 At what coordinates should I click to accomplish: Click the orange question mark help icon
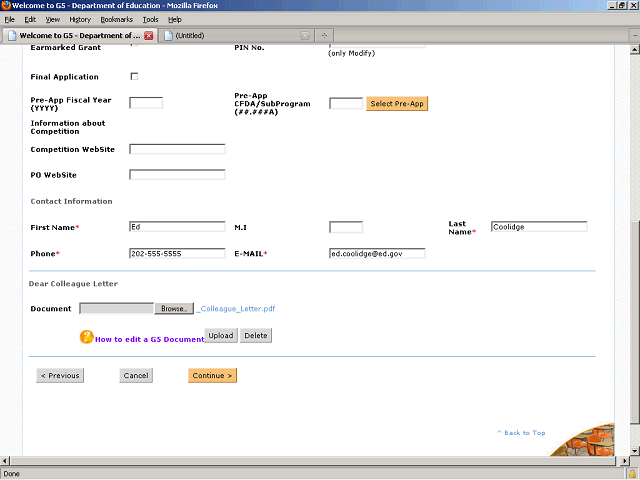[87, 337]
